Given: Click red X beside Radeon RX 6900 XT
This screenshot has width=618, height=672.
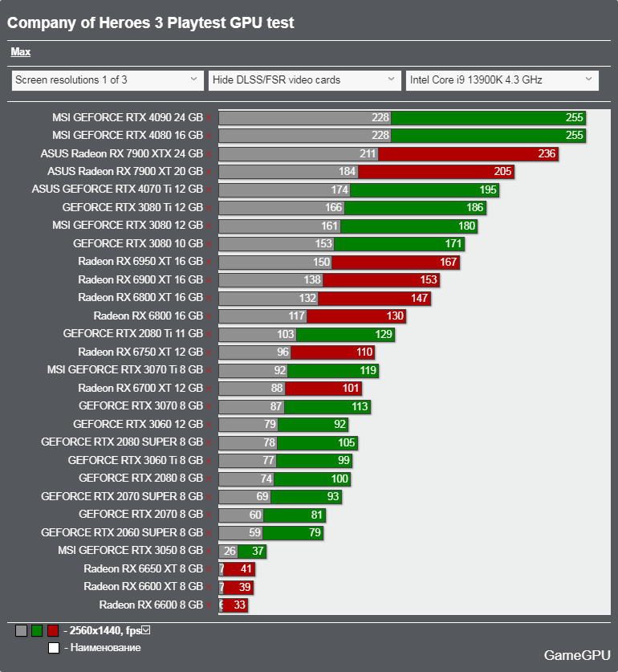Looking at the screenshot, I should pyautogui.click(x=209, y=280).
